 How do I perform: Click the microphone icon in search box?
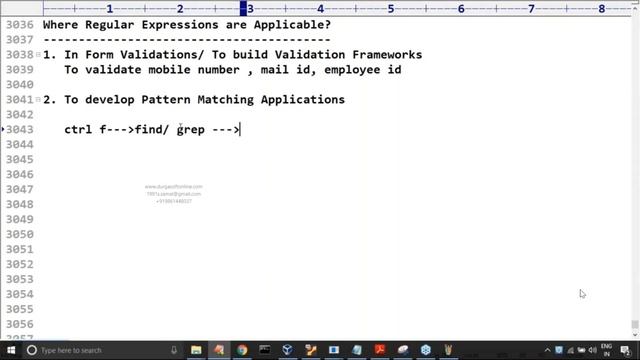click(x=174, y=350)
